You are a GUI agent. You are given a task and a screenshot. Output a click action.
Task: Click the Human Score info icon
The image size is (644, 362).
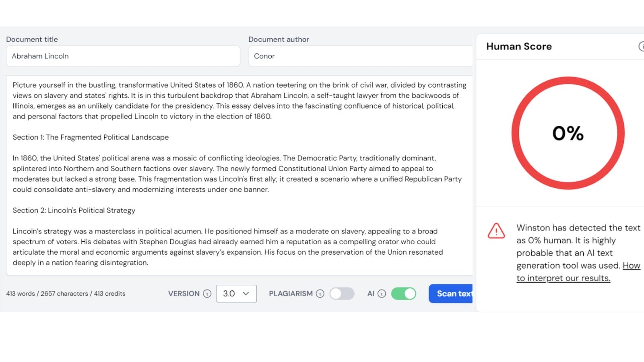642,46
